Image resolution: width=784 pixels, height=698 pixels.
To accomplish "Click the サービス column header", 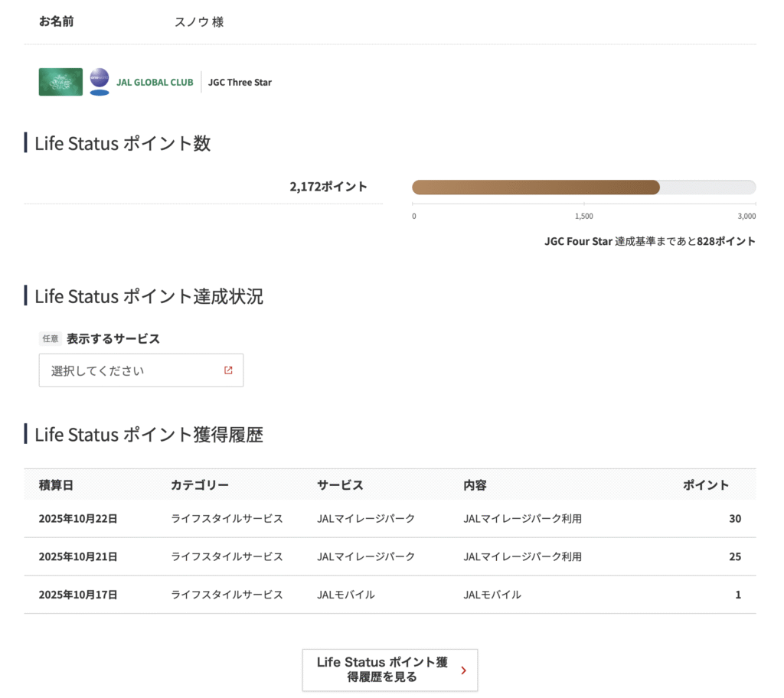I will coord(340,485).
